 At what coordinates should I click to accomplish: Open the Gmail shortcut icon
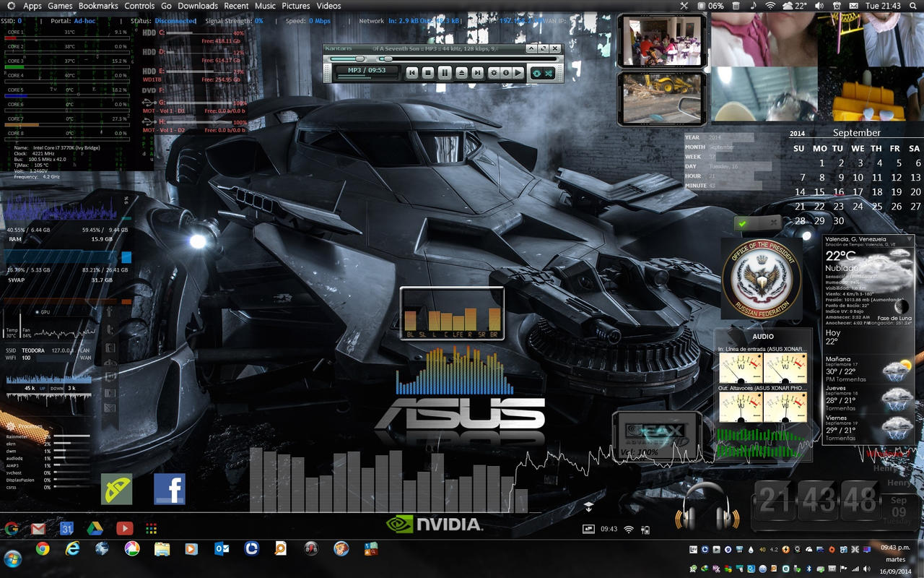pos(38,529)
